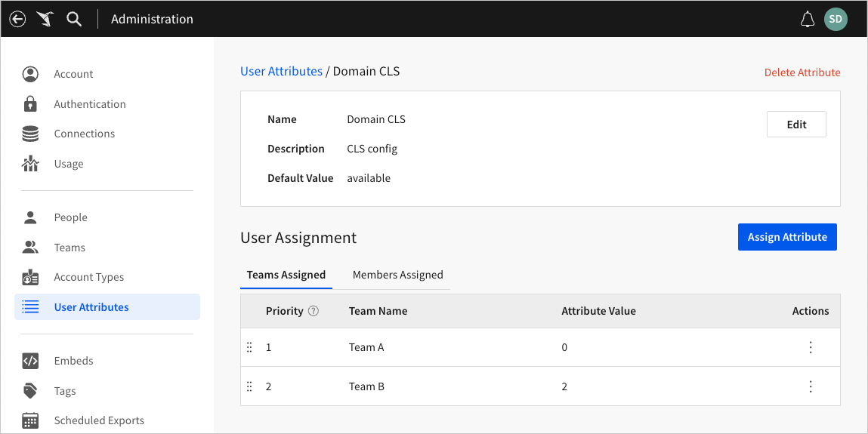Select Usage in the sidebar
Image resolution: width=868 pixels, height=434 pixels.
69,164
